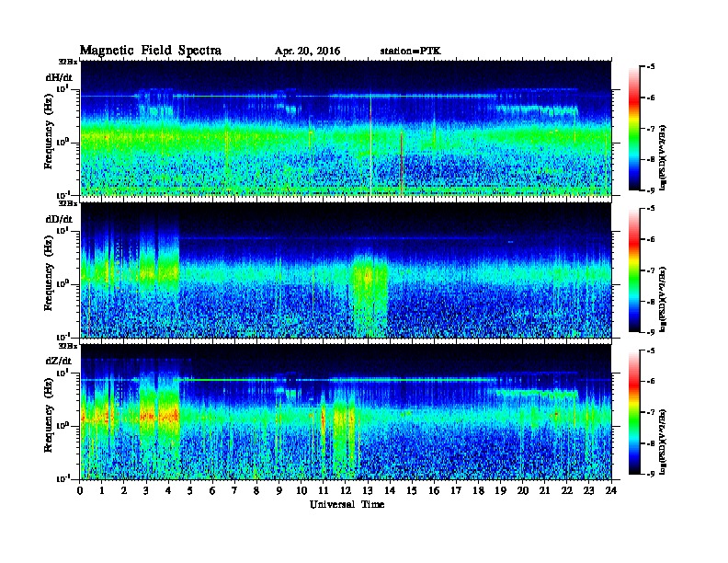Click the -7 value on the dH/dt color scale
Screen dimensions: 728x563
click(x=651, y=129)
